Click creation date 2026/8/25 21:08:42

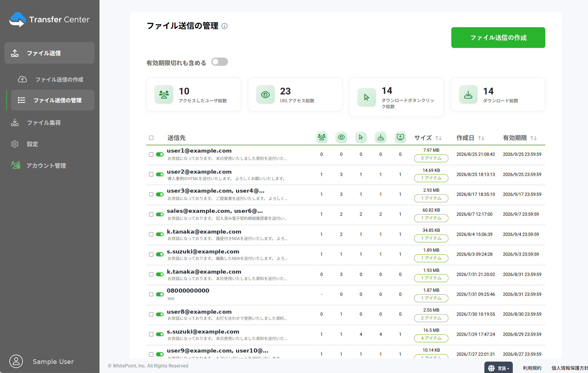tap(476, 154)
